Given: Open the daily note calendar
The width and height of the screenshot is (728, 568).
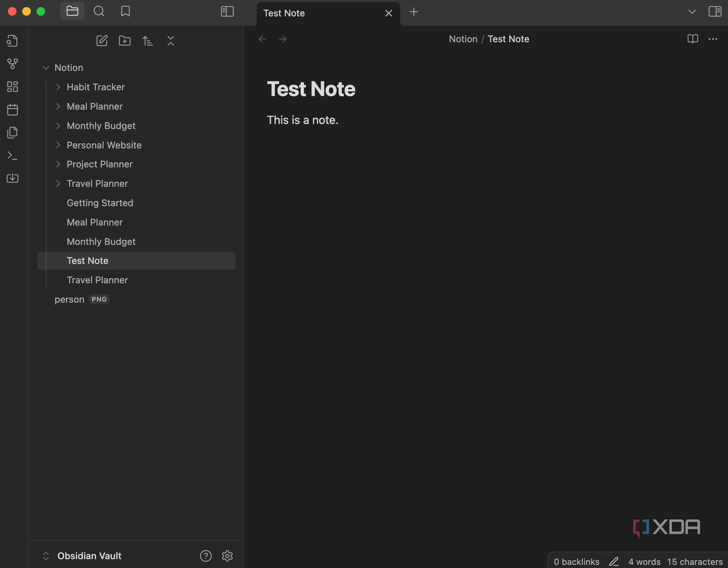Looking at the screenshot, I should pyautogui.click(x=12, y=109).
